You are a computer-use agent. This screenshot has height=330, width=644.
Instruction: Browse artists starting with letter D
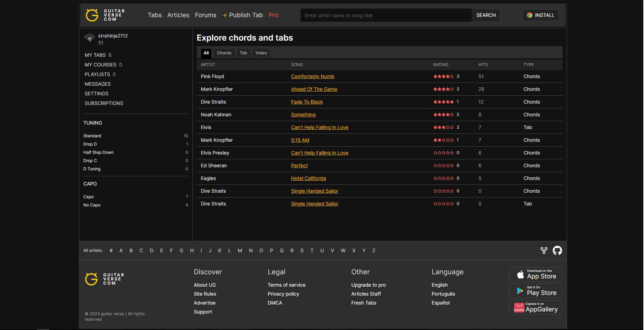[x=152, y=251]
